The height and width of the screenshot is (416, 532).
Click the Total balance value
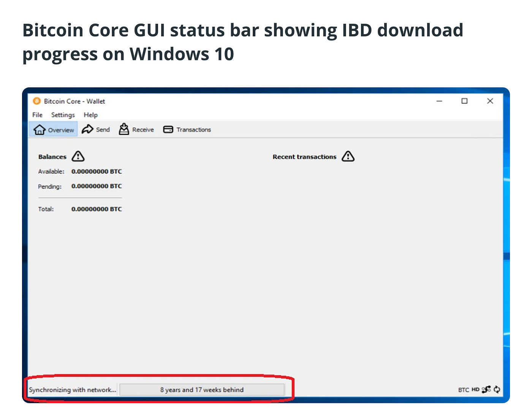coord(97,209)
